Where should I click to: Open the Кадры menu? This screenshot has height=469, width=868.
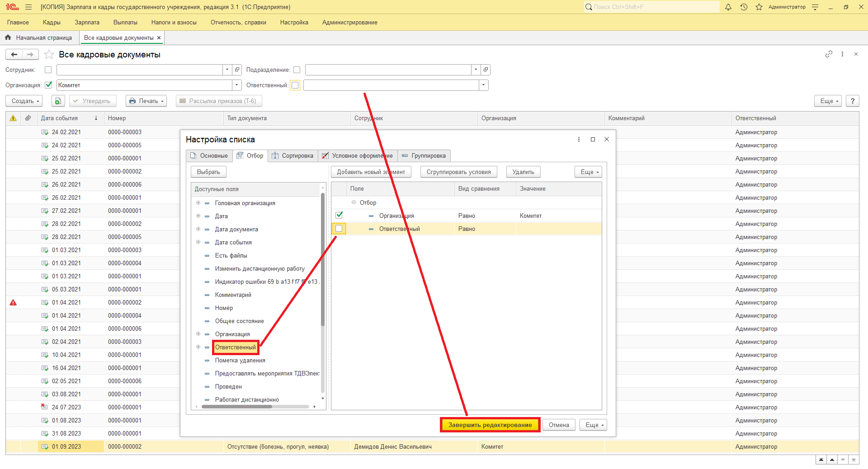52,23
